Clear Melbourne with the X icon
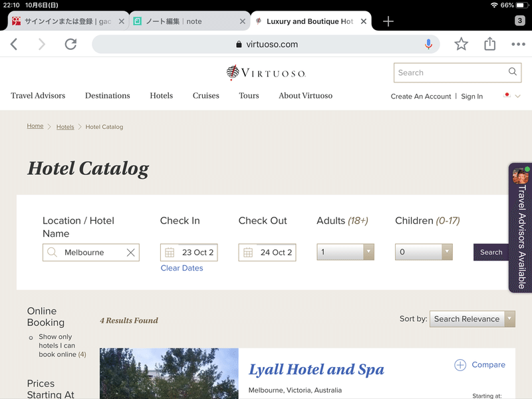Image resolution: width=532 pixels, height=399 pixels. click(130, 253)
